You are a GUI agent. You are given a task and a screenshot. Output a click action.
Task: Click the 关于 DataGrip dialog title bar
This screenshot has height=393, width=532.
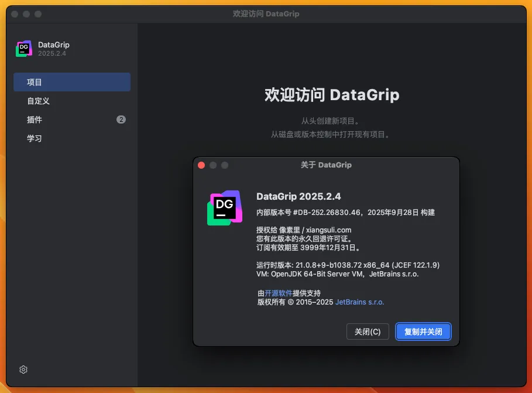coord(326,165)
